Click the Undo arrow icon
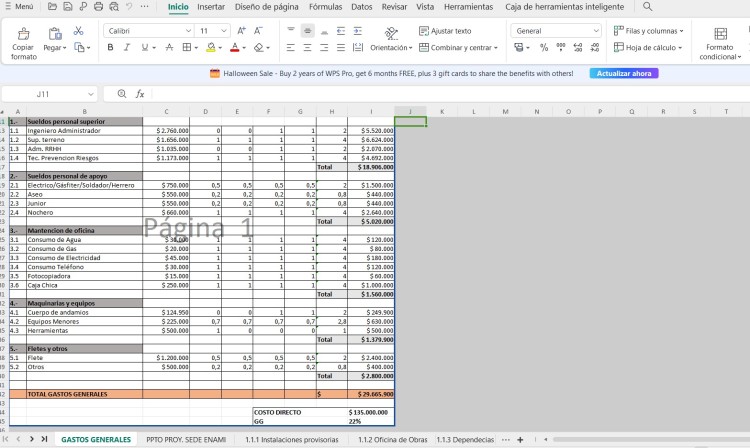 (x=129, y=7)
